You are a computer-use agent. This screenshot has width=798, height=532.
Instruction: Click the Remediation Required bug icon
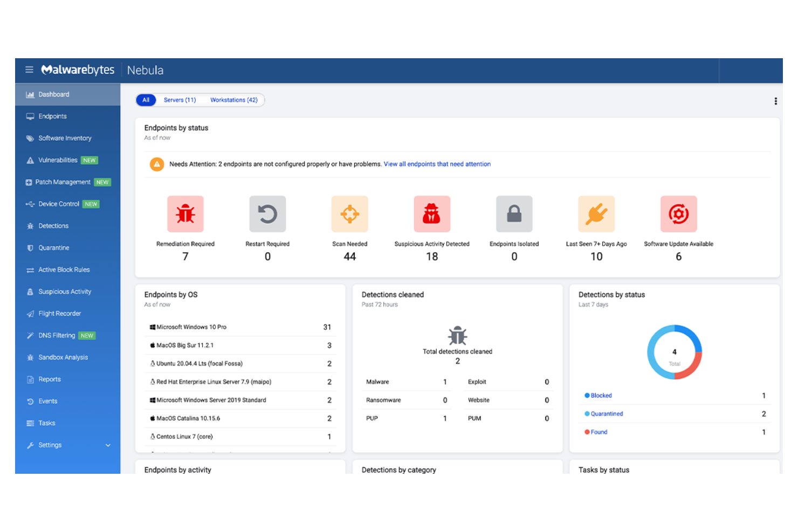[x=185, y=213]
